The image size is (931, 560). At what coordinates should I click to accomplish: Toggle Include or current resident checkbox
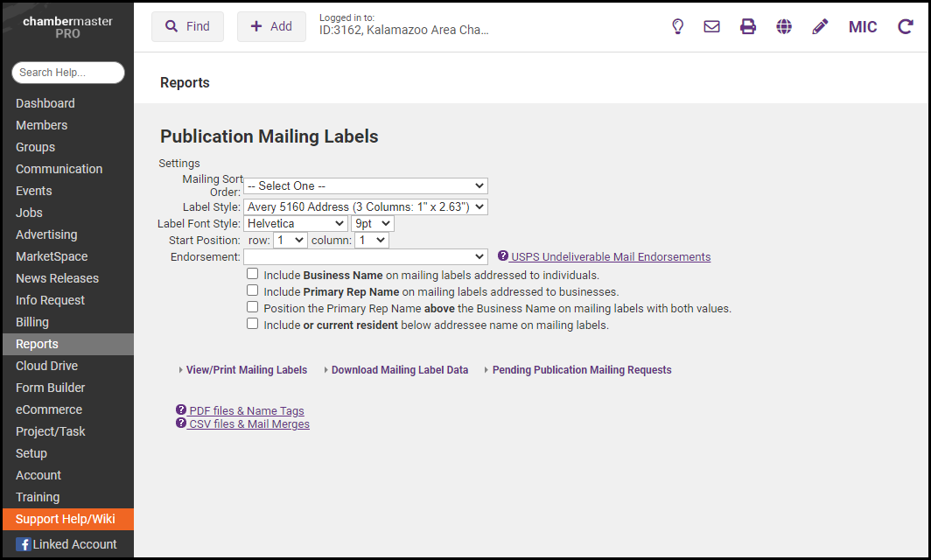[x=253, y=324]
